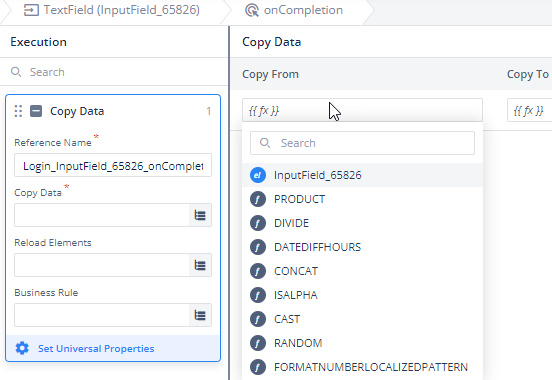This screenshot has width=552, height=380.
Task: Select the FORMATNUMBERLOCALIZEDPATTERN function
Action: point(362,367)
